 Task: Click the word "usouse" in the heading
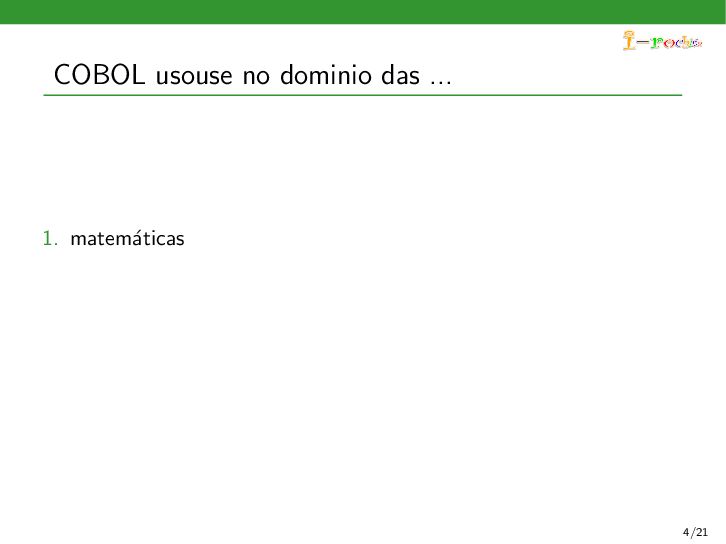194,77
